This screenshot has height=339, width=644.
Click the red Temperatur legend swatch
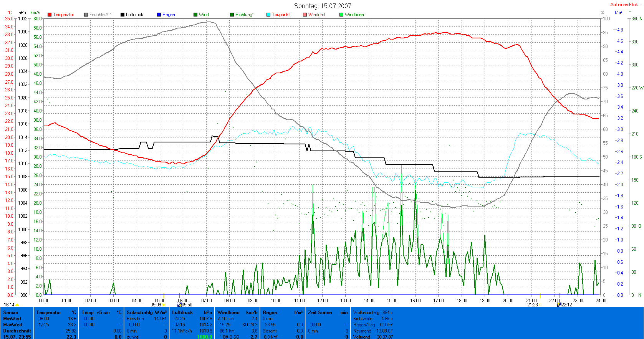click(50, 15)
